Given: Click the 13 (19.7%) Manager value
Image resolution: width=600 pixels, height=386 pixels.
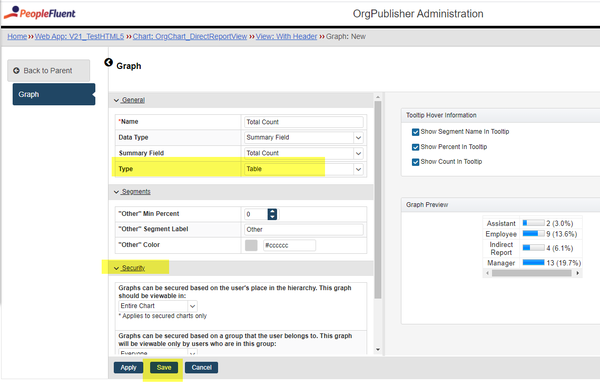Looking at the screenshot, I should coord(564,263).
